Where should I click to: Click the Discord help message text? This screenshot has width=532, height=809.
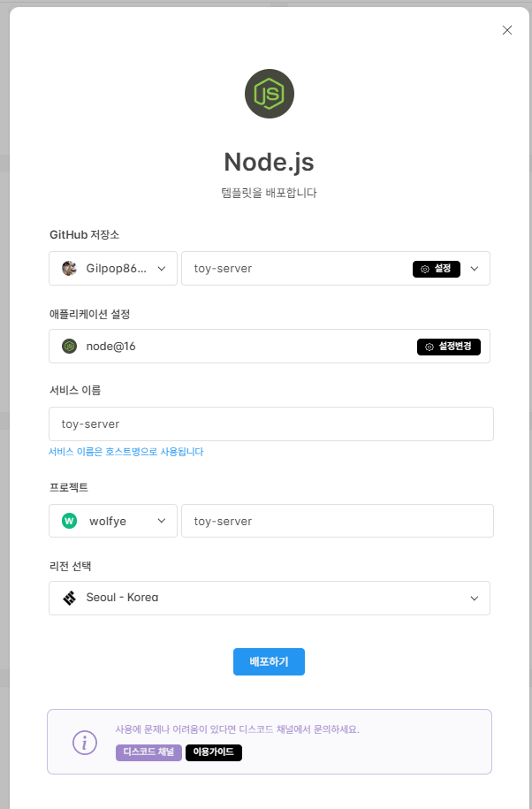[x=237, y=729]
